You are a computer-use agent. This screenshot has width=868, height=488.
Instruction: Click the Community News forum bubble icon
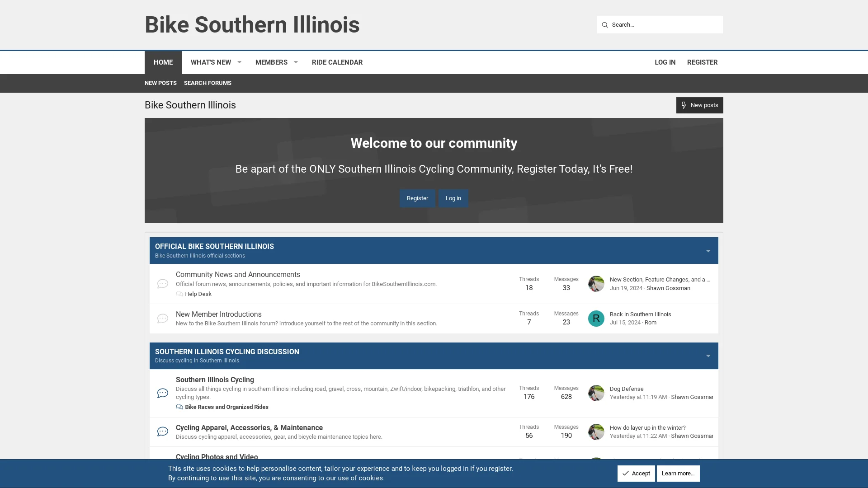coord(163,284)
